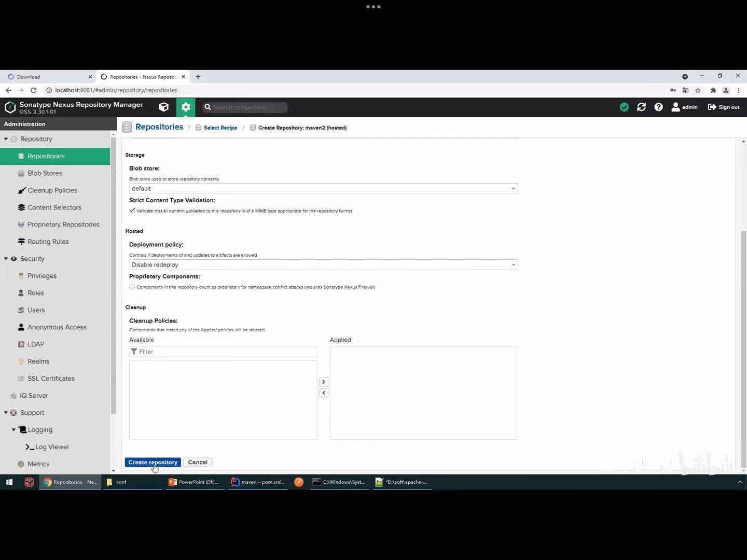Click Create repository button
The image size is (747, 560).
pos(153,462)
